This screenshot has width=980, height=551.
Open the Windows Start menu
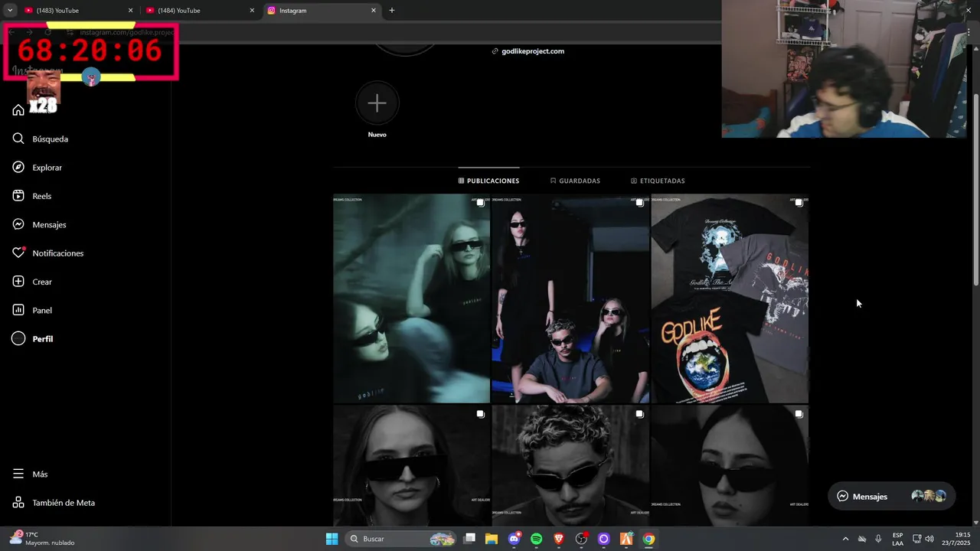[332, 539]
